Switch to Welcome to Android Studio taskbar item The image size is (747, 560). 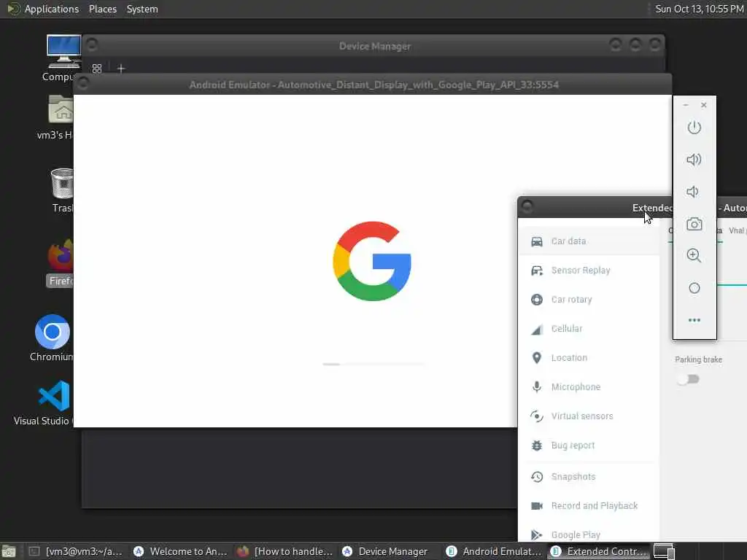[x=181, y=551]
